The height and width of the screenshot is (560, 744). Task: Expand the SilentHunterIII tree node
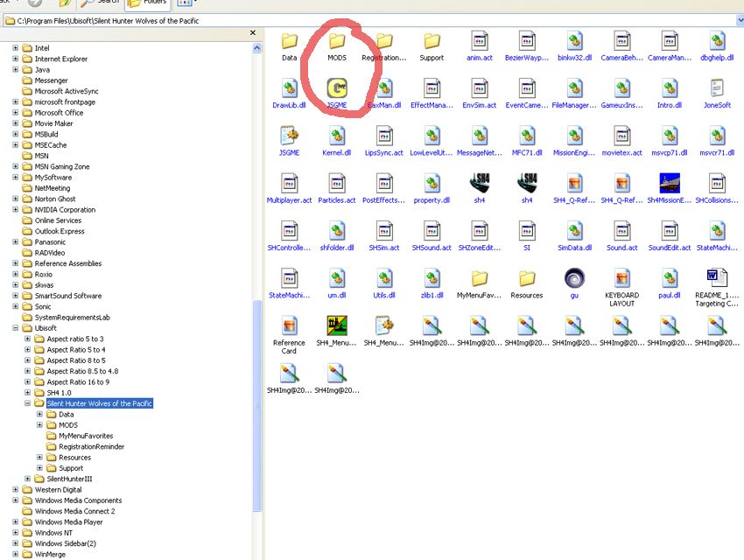click(27, 479)
